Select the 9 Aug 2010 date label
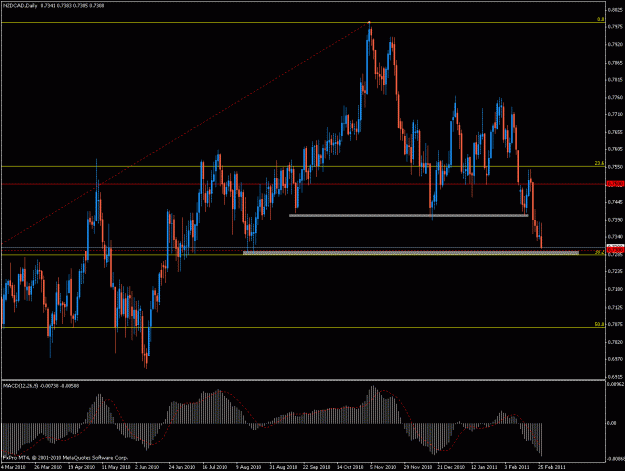The image size is (625, 471). [x=248, y=467]
